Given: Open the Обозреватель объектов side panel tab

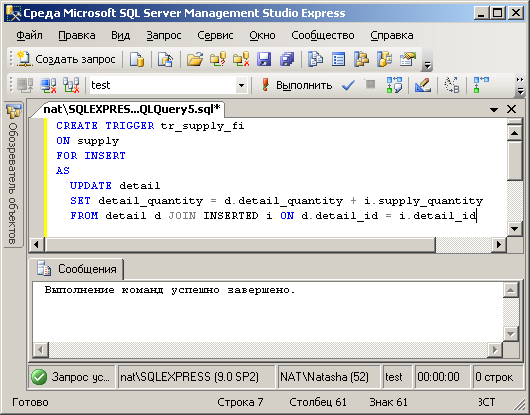Looking at the screenshot, I should (13, 174).
